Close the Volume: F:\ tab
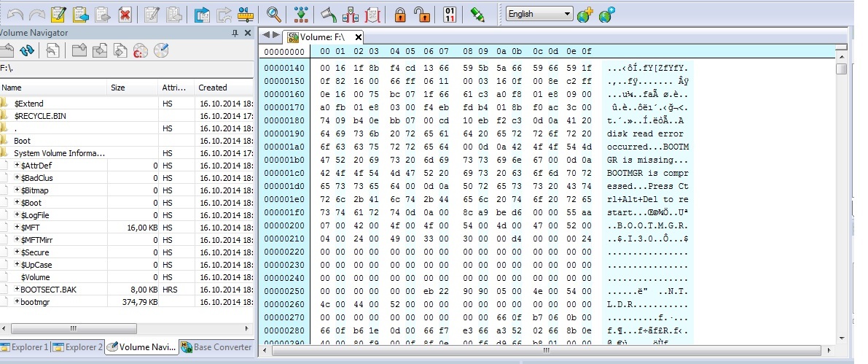This screenshot has height=364, width=868. [358, 37]
